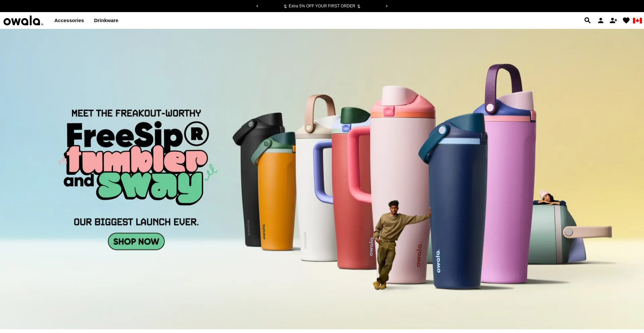The height and width of the screenshot is (333, 644).
Task: Open the account login person icon
Action: point(601,20)
